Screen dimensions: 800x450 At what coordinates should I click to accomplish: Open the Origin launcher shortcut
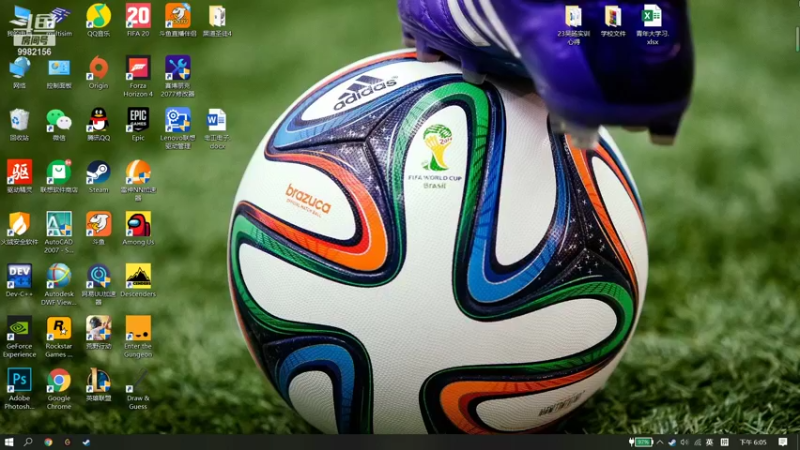coord(98,72)
